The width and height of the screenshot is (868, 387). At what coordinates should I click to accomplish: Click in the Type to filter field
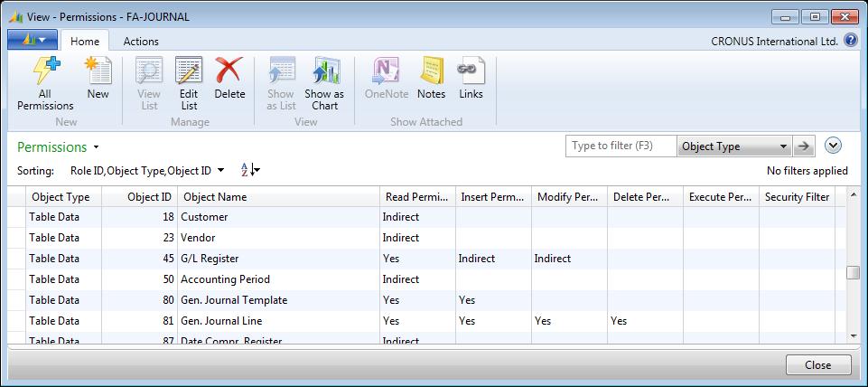(621, 146)
